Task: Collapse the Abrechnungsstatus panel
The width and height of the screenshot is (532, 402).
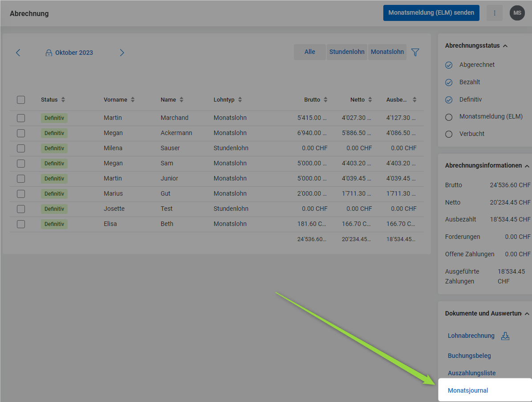Action: click(x=505, y=46)
